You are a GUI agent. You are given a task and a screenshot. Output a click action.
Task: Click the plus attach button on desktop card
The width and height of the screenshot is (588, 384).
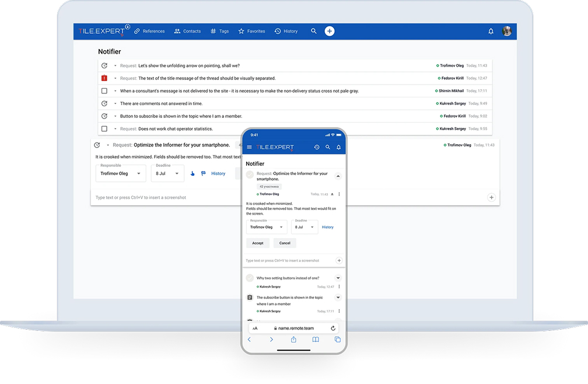491,197
